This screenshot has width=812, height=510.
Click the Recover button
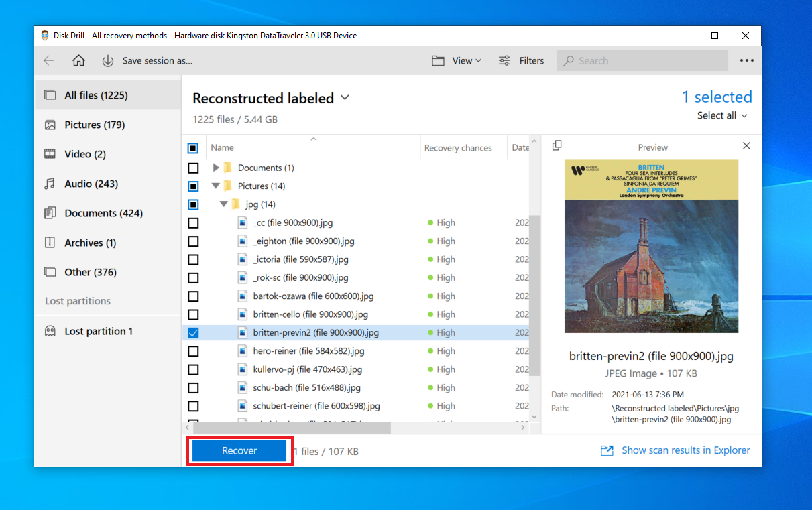(x=239, y=451)
